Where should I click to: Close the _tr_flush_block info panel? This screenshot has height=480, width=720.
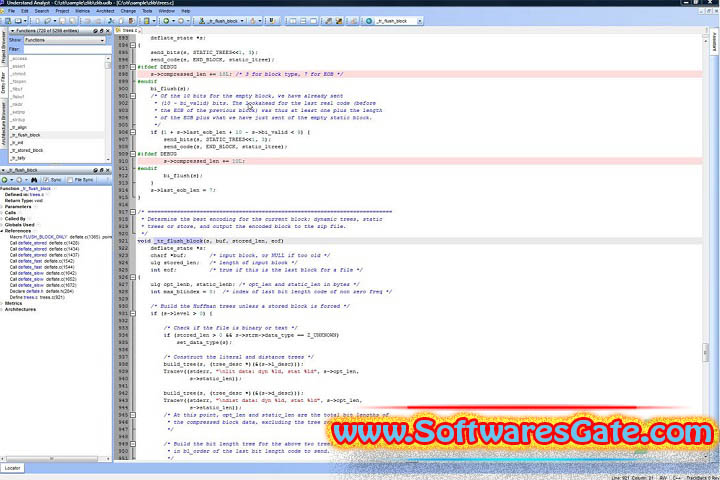(108, 170)
